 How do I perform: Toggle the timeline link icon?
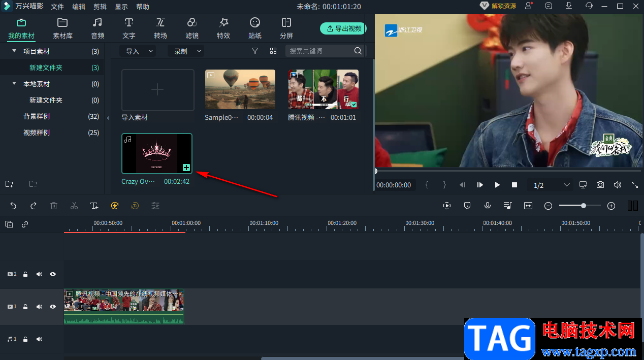25,224
